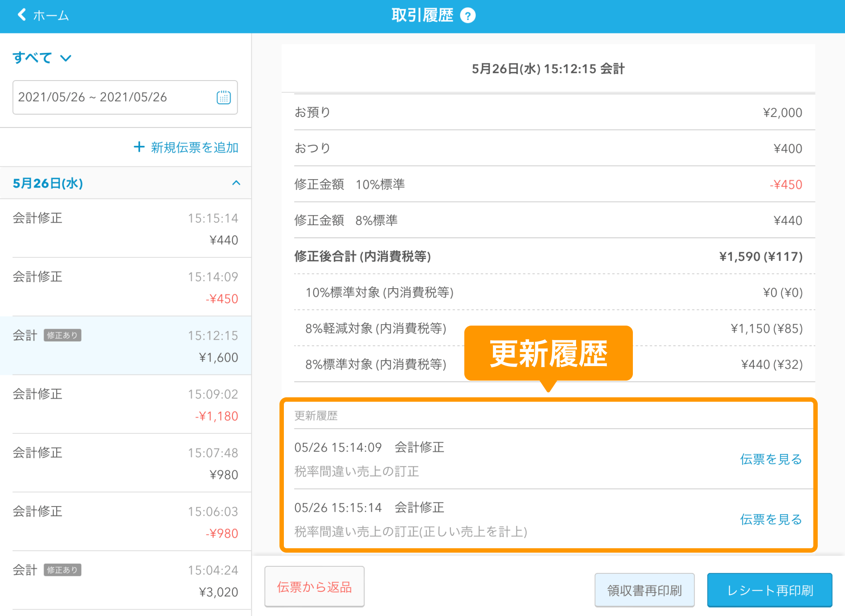The width and height of the screenshot is (845, 616).
Task: Select 会計修正 entry at 15:06:03
Action: coord(125,522)
